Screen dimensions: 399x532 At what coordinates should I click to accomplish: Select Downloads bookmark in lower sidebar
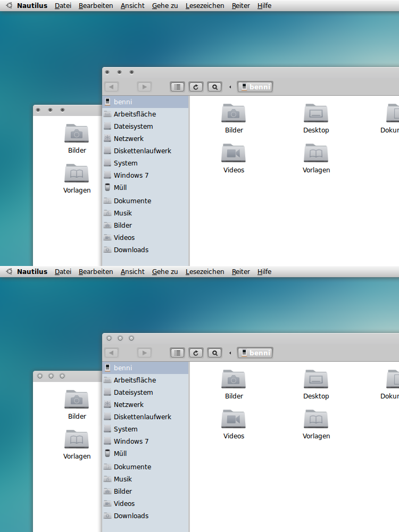point(145,516)
